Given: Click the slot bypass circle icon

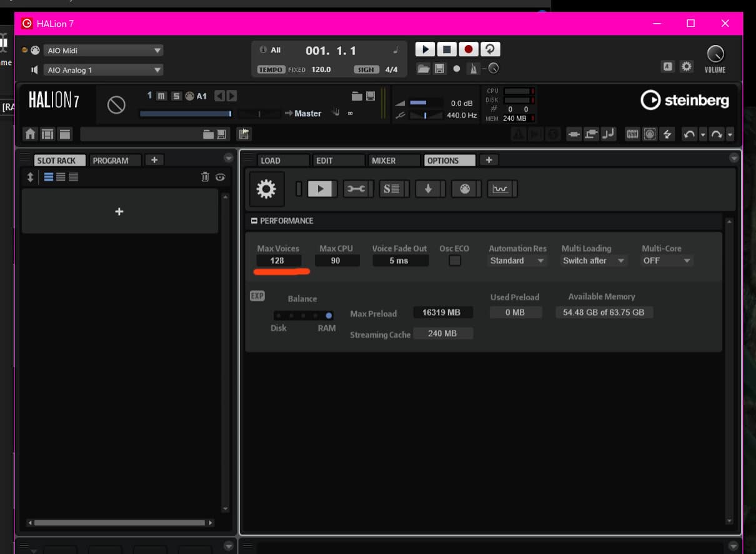Looking at the screenshot, I should coord(116,104).
